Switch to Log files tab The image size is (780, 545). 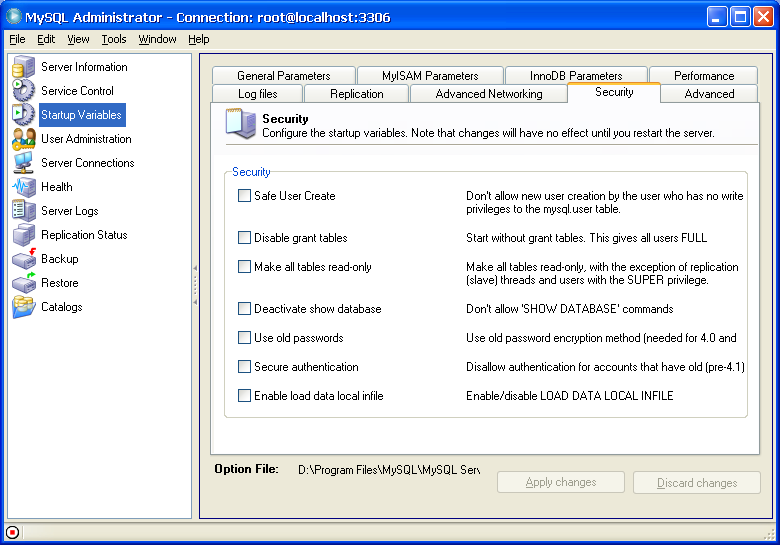(x=257, y=93)
